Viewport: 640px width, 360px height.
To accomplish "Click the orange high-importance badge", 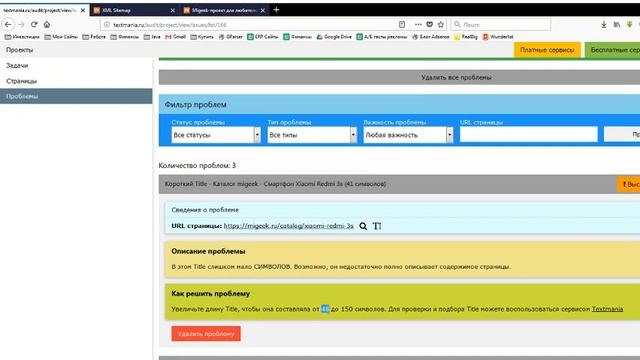I will [629, 184].
